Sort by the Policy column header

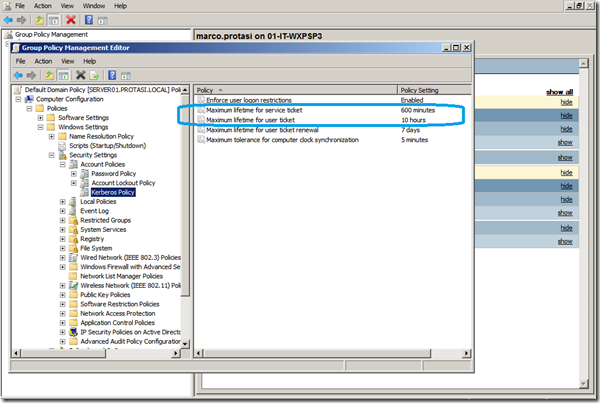pyautogui.click(x=296, y=90)
